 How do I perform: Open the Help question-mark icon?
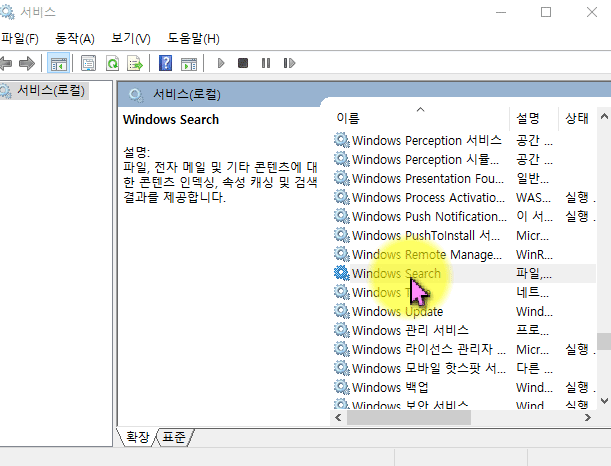click(166, 63)
